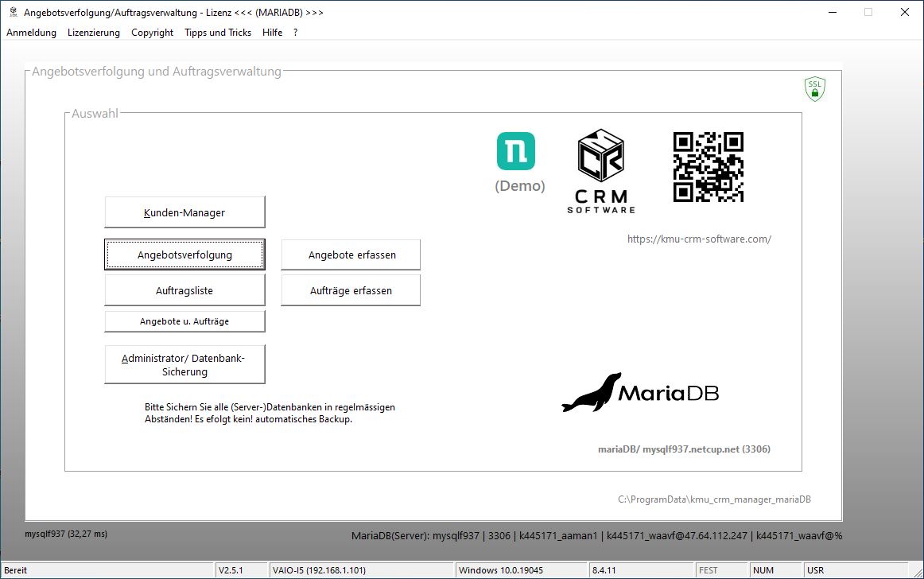The height and width of the screenshot is (579, 924).
Task: Click the NUM status indicator
Action: point(775,570)
